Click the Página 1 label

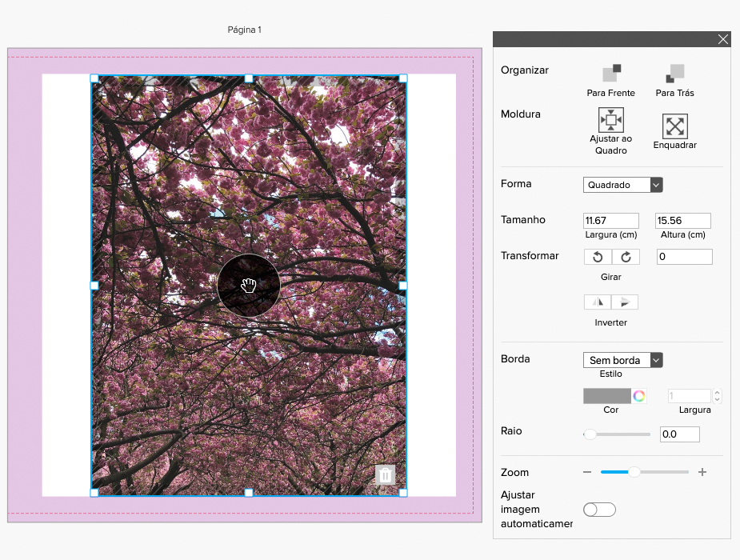coord(245,30)
